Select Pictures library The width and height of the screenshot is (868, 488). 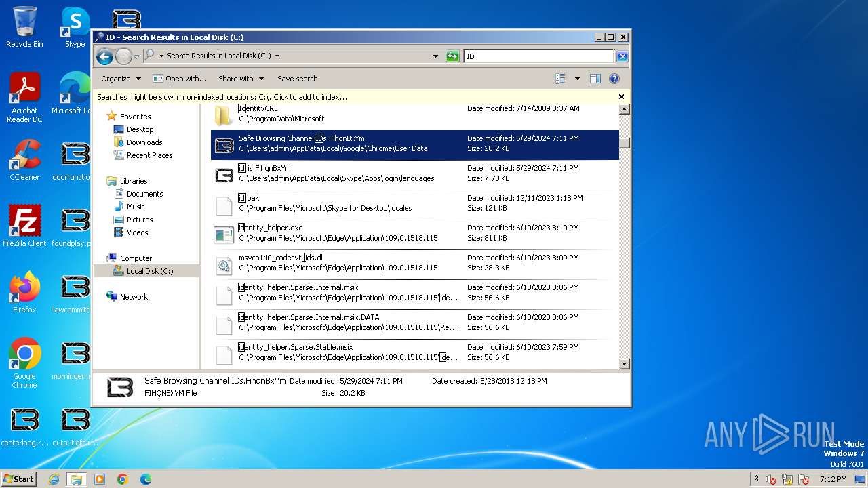click(139, 220)
